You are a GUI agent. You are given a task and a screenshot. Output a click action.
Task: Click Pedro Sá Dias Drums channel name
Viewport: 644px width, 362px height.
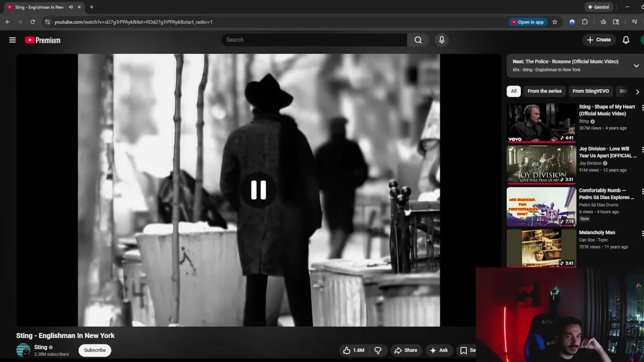click(599, 205)
